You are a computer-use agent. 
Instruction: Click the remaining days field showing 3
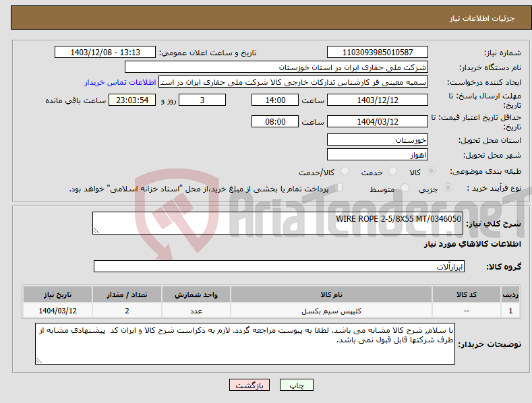202,100
